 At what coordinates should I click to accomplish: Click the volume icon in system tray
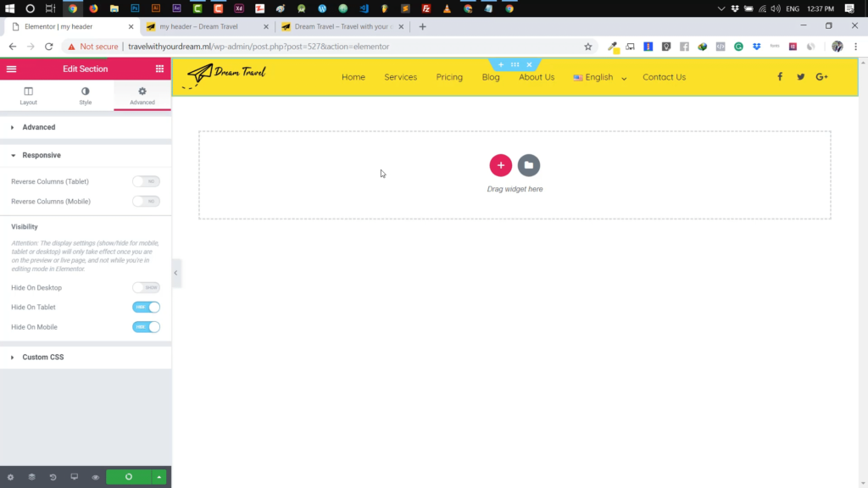[776, 8]
